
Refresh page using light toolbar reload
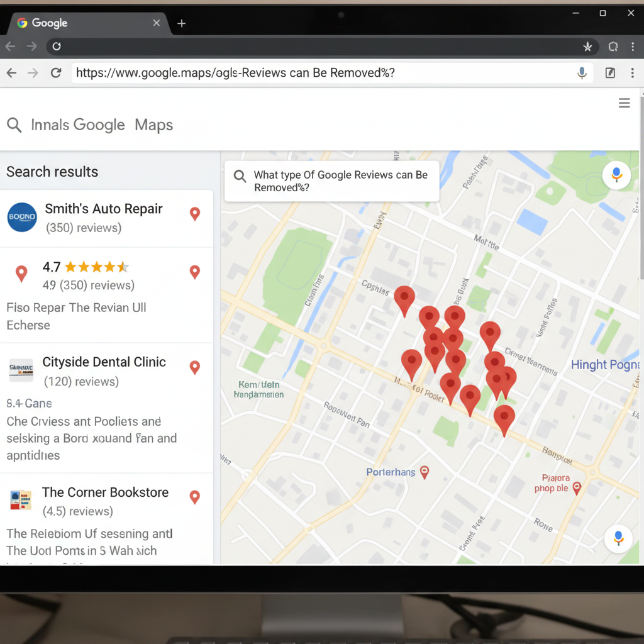(x=56, y=73)
